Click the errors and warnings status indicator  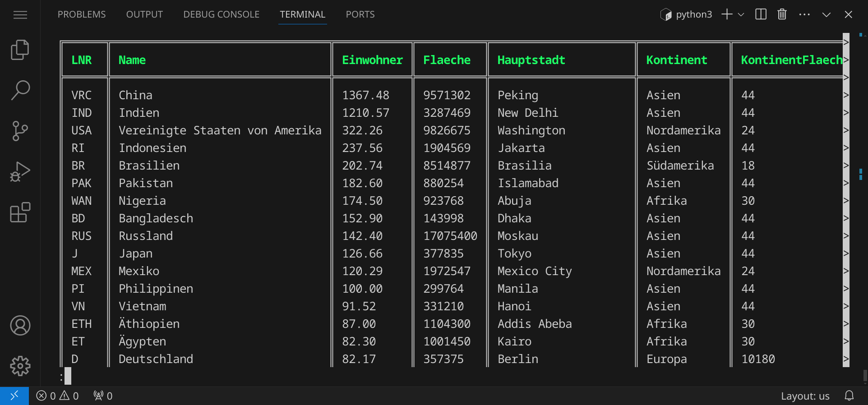coord(57,396)
